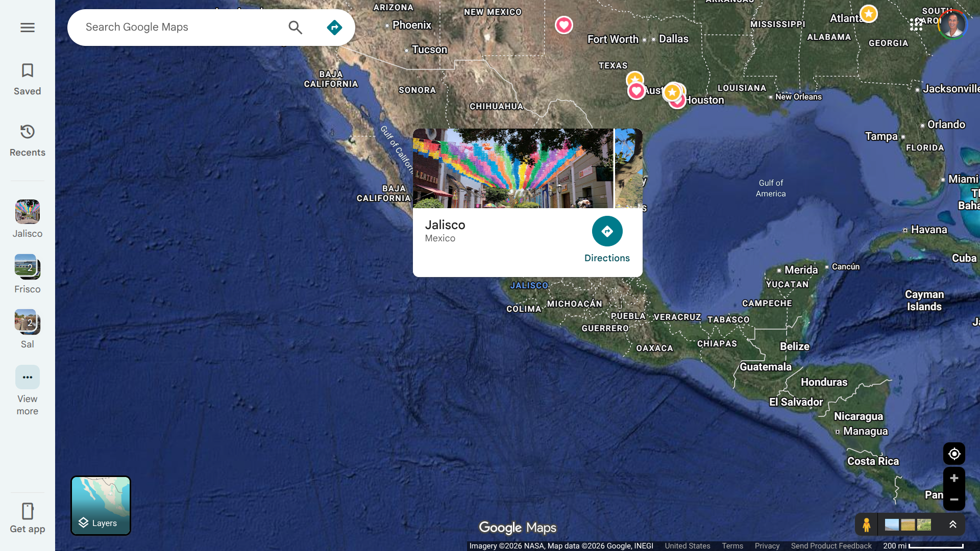
Task: Get directions to Jalisco card button
Action: 607,239
